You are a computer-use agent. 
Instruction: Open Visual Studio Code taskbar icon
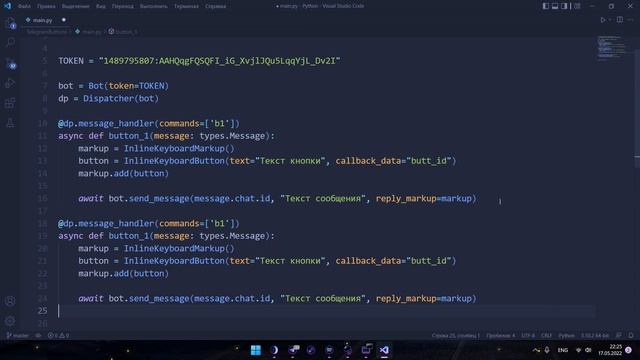coord(384,350)
